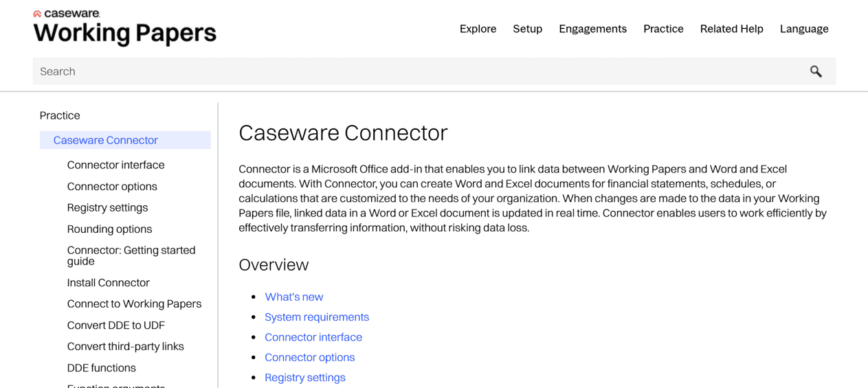
Task: Open the Related Help menu
Action: (731, 29)
